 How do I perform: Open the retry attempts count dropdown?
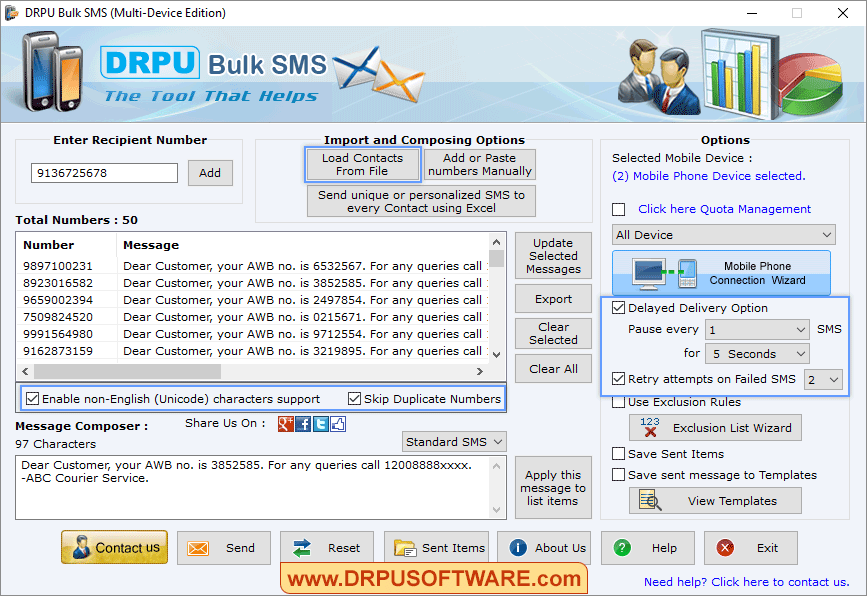coord(823,380)
